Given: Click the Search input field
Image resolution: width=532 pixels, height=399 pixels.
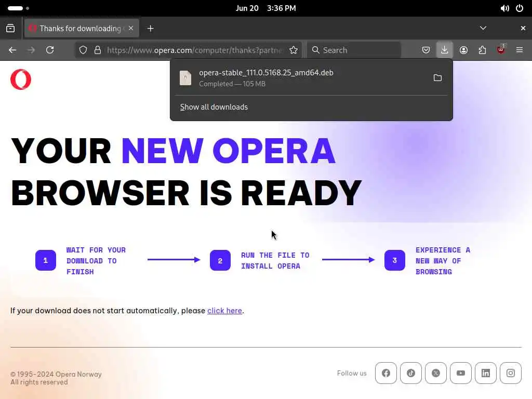Looking at the screenshot, I should click(x=354, y=50).
